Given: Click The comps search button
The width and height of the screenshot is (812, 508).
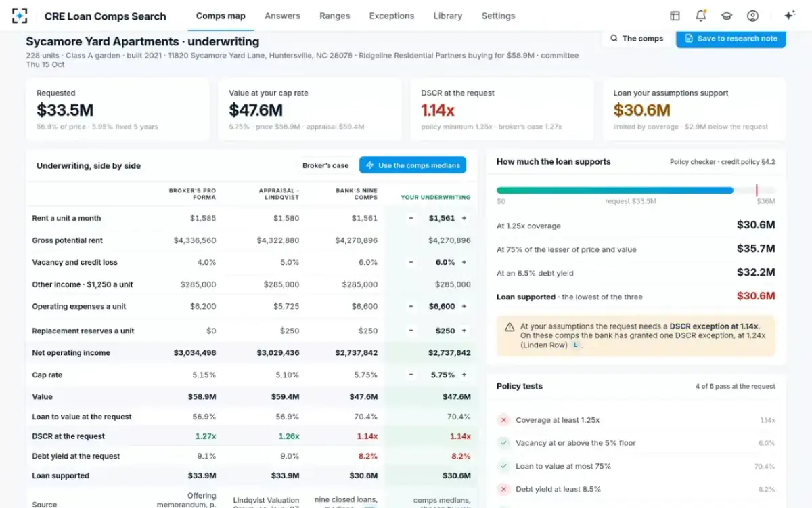Looking at the screenshot, I should [x=637, y=39].
